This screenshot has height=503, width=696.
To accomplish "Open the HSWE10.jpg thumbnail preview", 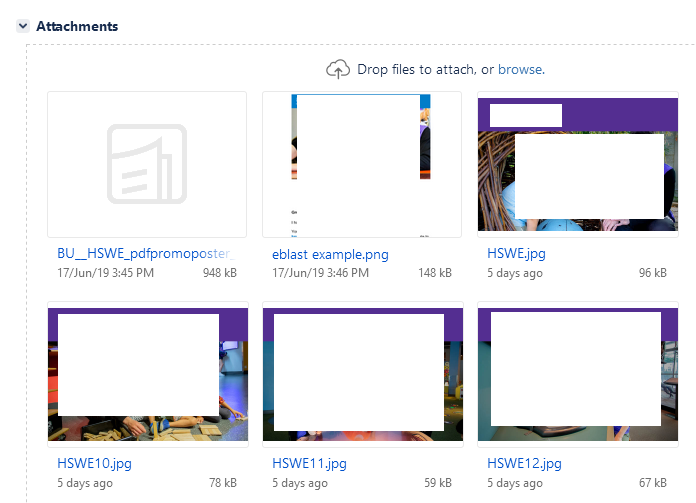I will point(148,374).
